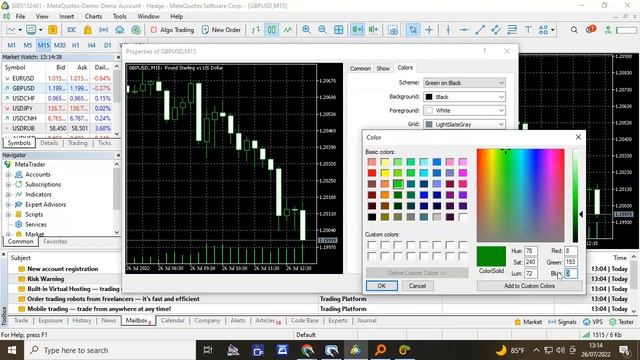Select the crosshair tool
The image size is (640, 360).
tap(429, 30)
